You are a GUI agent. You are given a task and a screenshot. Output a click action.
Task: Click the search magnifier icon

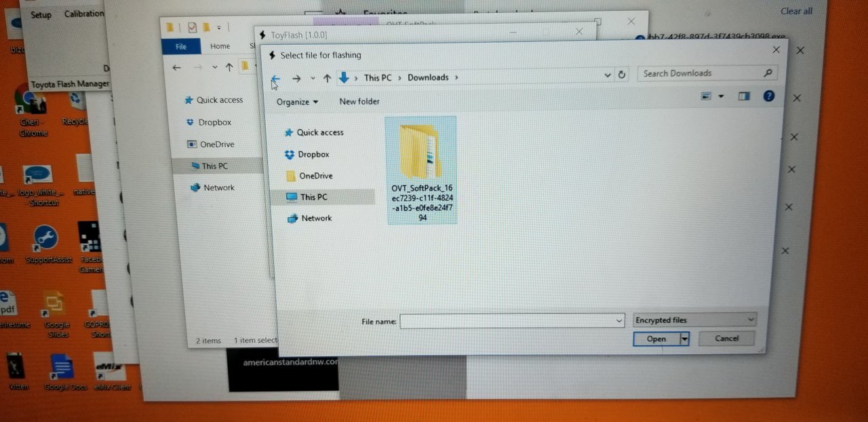[768, 73]
